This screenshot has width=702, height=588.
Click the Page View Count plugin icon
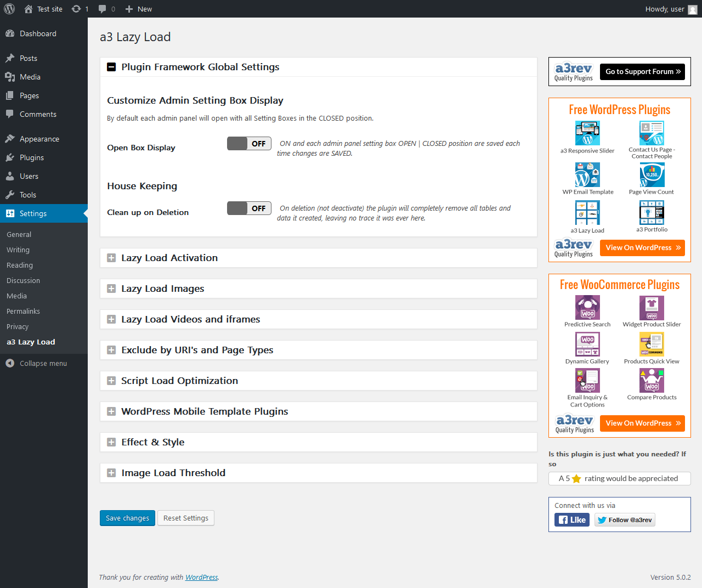pyautogui.click(x=652, y=175)
